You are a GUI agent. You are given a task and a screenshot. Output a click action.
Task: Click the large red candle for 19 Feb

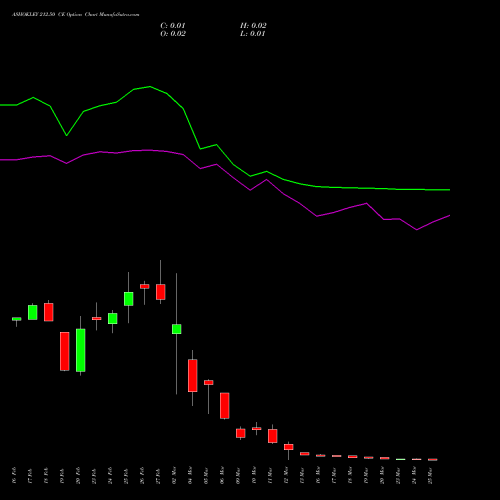tap(65, 351)
